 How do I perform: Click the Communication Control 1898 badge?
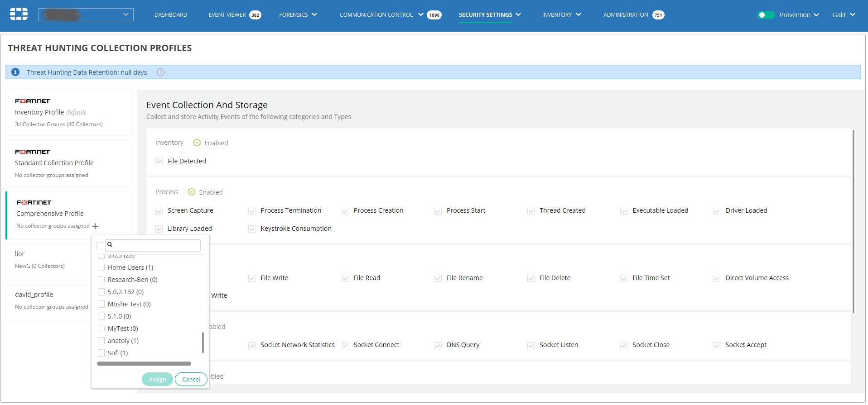[x=434, y=15]
